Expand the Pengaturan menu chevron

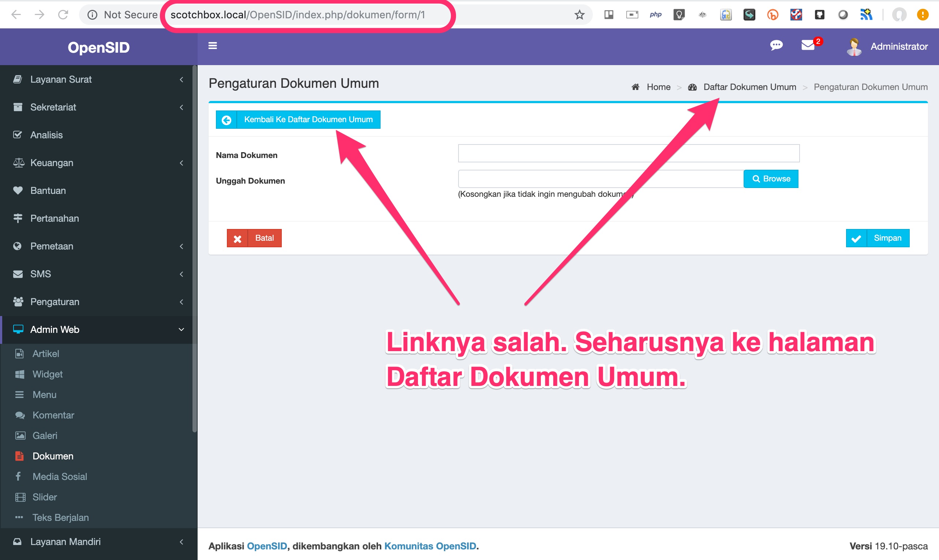pyautogui.click(x=182, y=302)
